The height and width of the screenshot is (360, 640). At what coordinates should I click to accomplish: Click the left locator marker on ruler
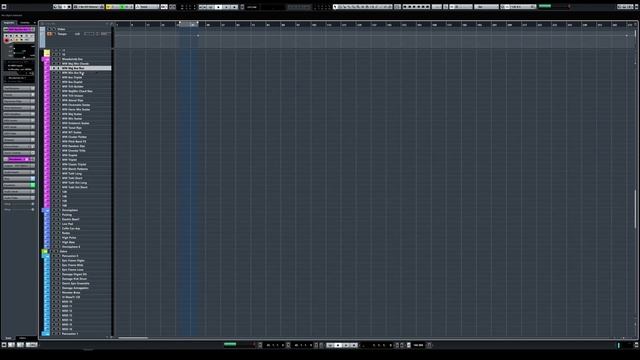[x=180, y=22]
